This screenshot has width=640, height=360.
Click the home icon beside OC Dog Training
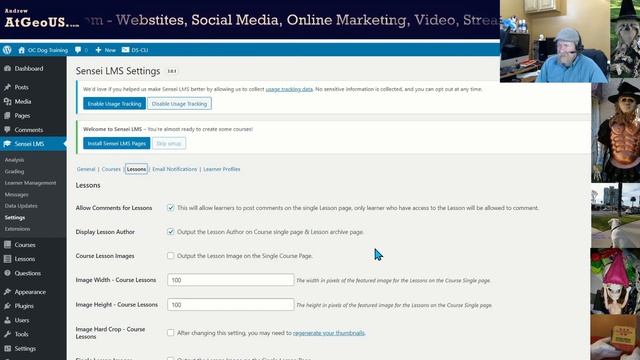tap(22, 50)
